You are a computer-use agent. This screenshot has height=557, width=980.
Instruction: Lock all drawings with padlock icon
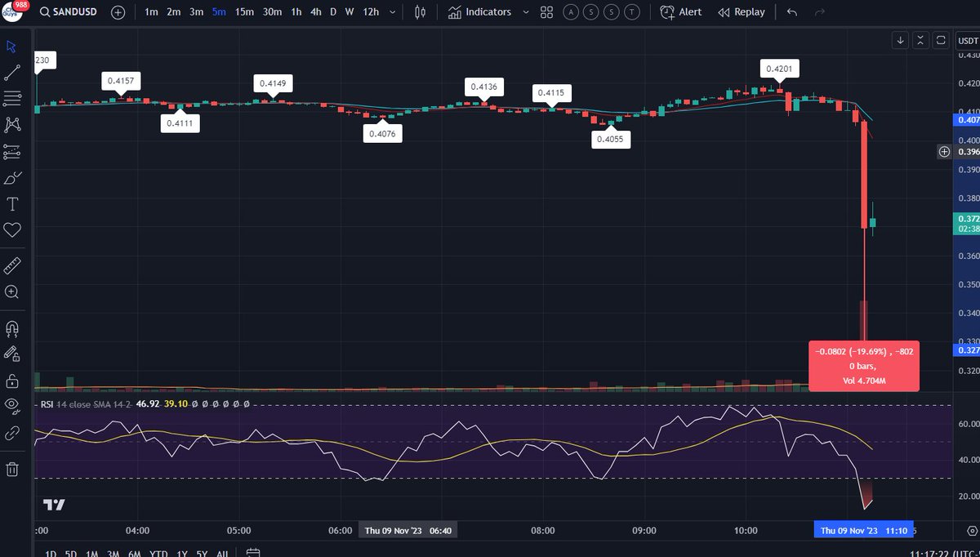click(11, 381)
